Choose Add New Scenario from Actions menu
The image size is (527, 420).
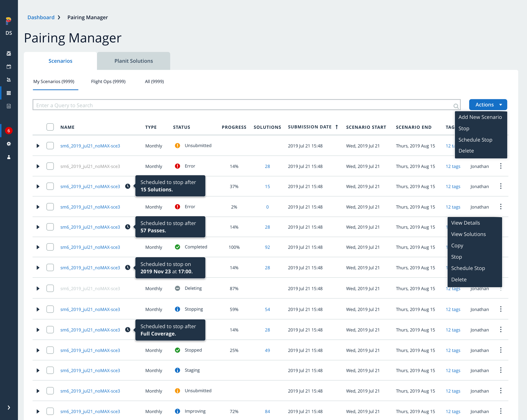(x=480, y=117)
